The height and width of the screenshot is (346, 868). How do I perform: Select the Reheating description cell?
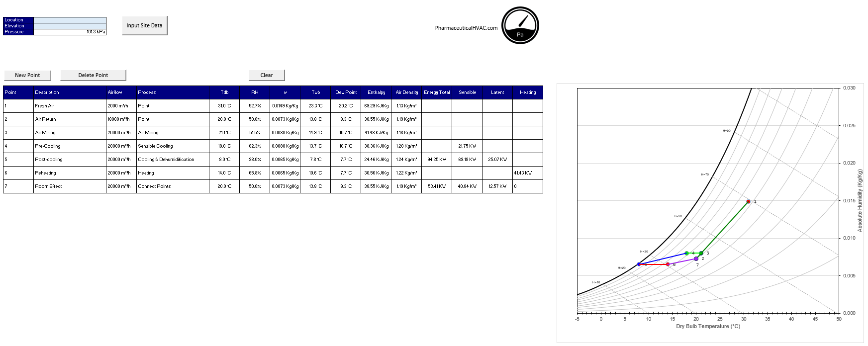tap(70, 173)
